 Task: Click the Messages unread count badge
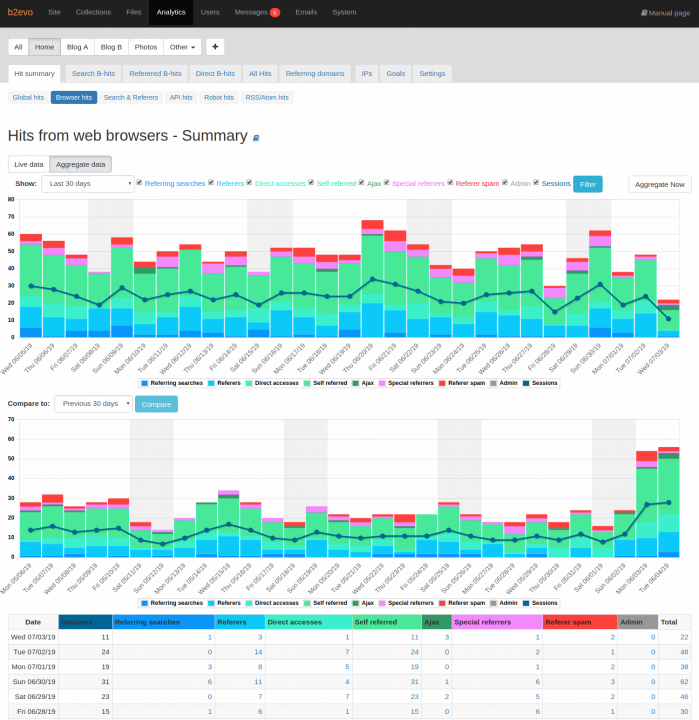click(275, 13)
